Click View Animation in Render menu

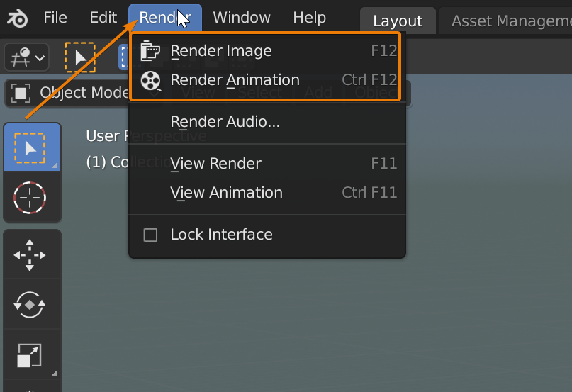click(x=226, y=193)
